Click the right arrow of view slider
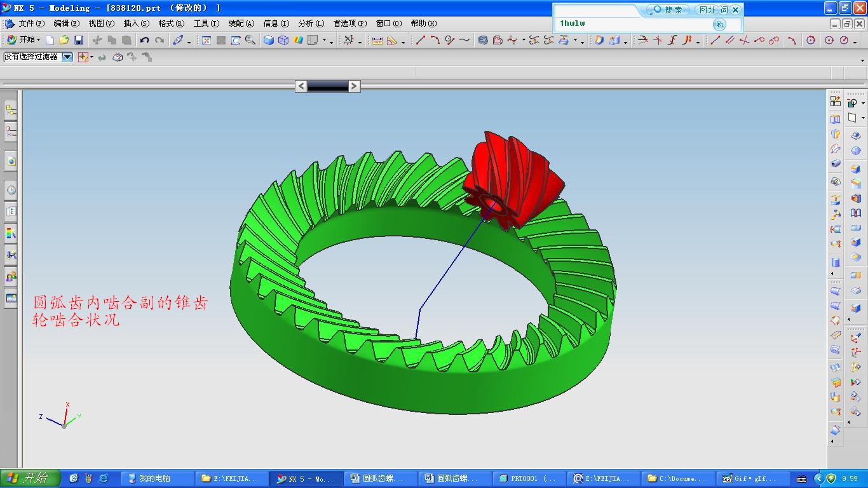Screen dimensions: 868x488 click(x=355, y=86)
